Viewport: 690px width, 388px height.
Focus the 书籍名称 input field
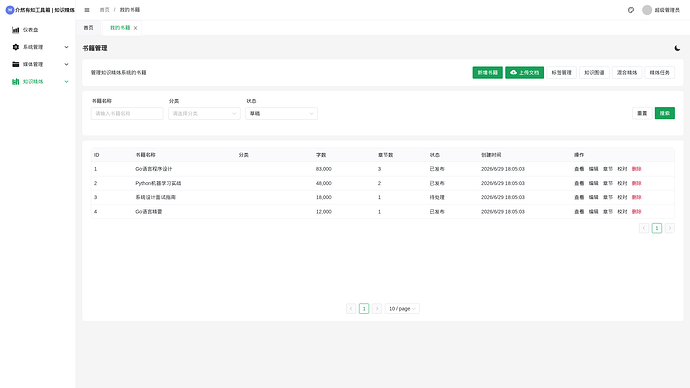point(127,113)
